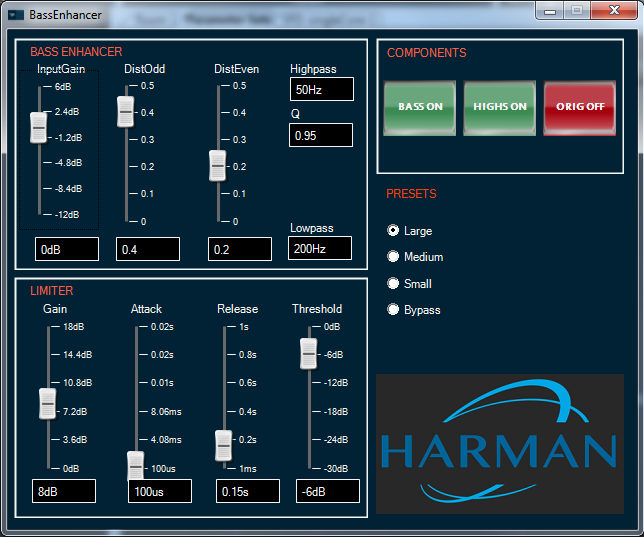Screen dimensions: 644x537
Task: Click the Lowpass 200Hz field
Action: (320, 248)
